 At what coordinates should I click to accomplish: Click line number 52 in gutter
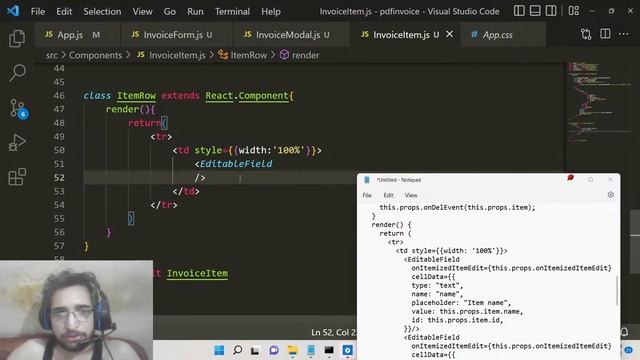click(59, 178)
